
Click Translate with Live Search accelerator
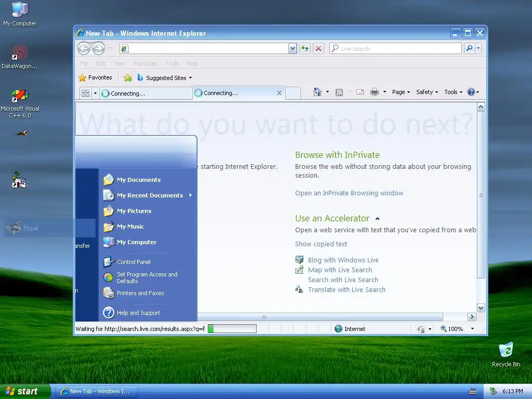click(347, 289)
